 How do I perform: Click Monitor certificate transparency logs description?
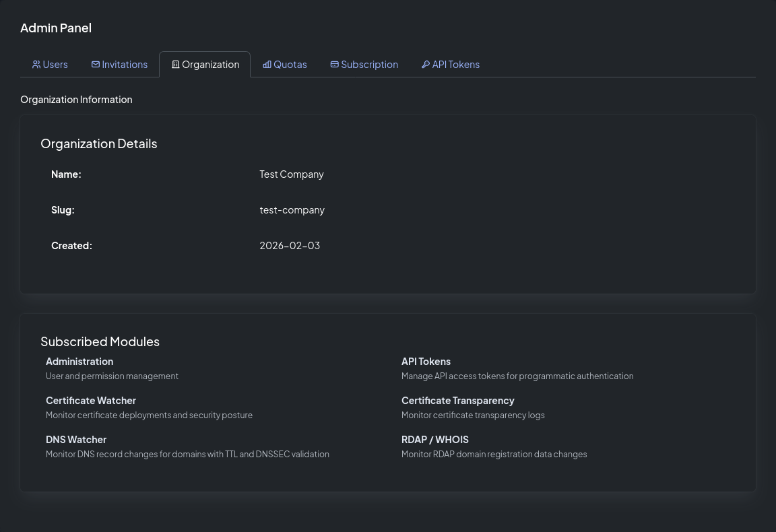pos(473,415)
